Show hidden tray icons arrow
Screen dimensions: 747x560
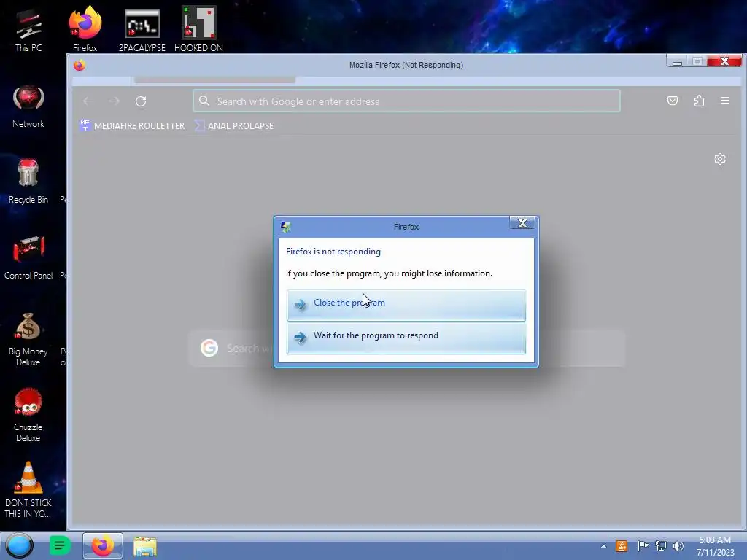tap(603, 546)
